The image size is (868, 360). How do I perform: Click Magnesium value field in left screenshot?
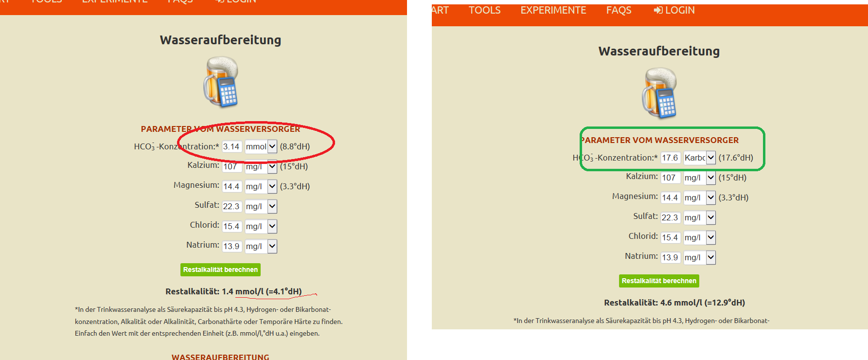231,186
